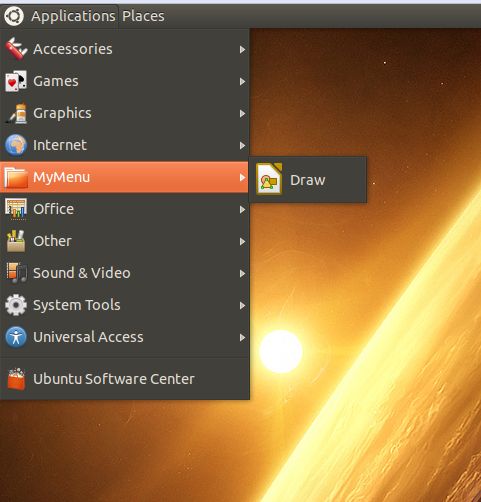Click the Universal Access person icon
This screenshot has height=502, width=481.
[x=16, y=337]
